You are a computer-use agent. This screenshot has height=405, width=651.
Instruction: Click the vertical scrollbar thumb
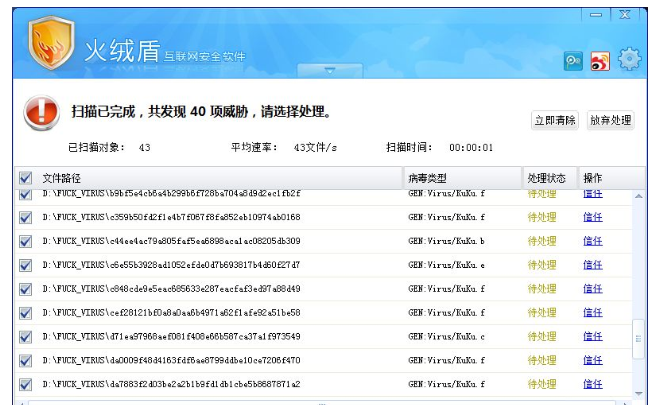(639, 338)
